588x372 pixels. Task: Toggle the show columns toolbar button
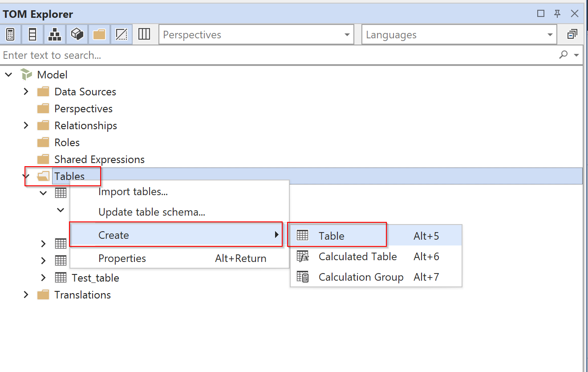pos(32,35)
